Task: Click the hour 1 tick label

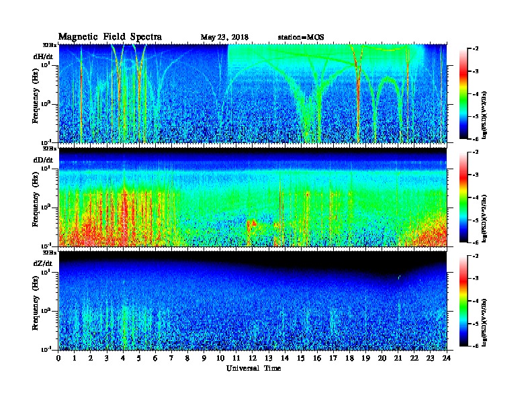Action: click(x=75, y=359)
